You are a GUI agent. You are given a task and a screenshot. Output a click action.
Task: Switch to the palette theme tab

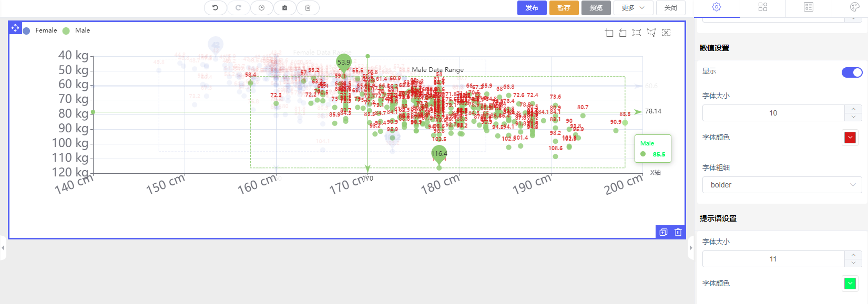[855, 7]
